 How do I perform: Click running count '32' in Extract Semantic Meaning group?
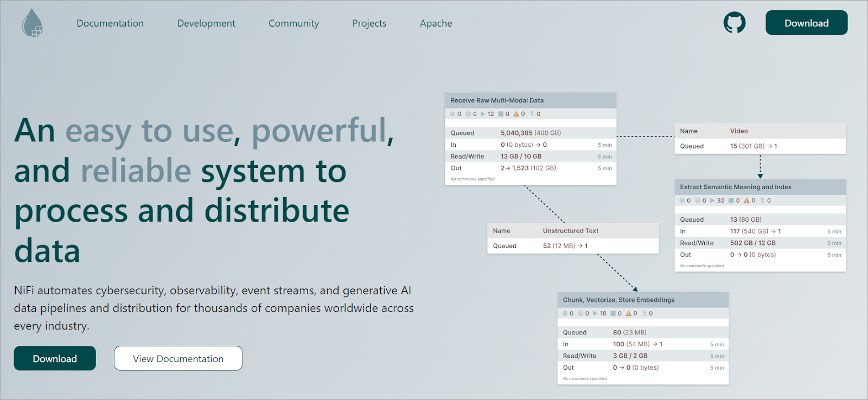720,201
